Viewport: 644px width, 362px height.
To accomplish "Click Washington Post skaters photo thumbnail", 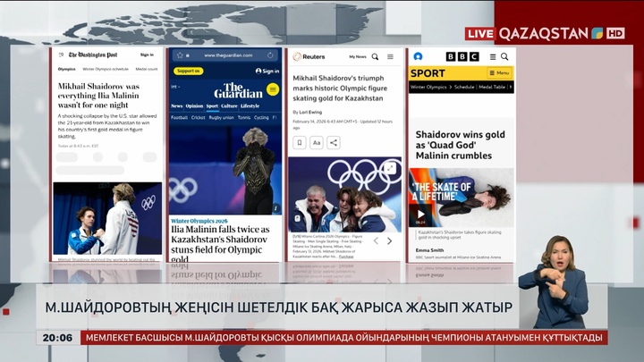I will [x=107, y=218].
